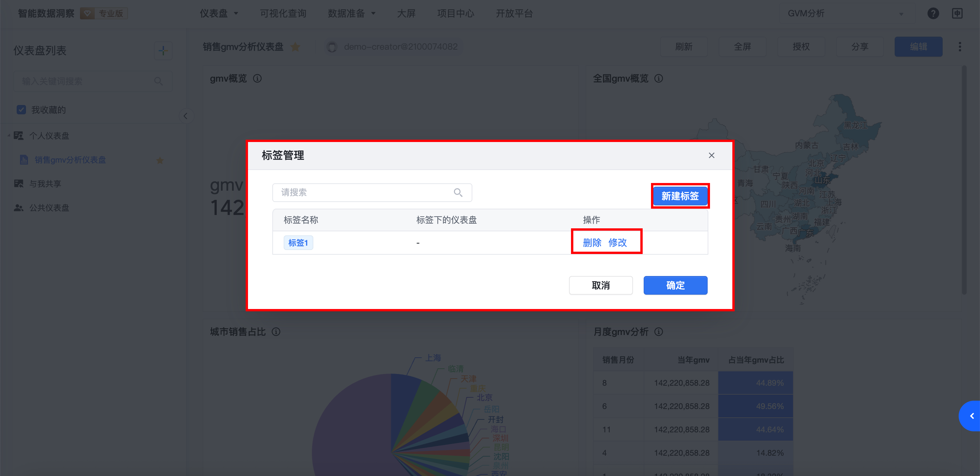Open the 可视化查询 menu item
Screen dimensions: 980x476
(283, 14)
